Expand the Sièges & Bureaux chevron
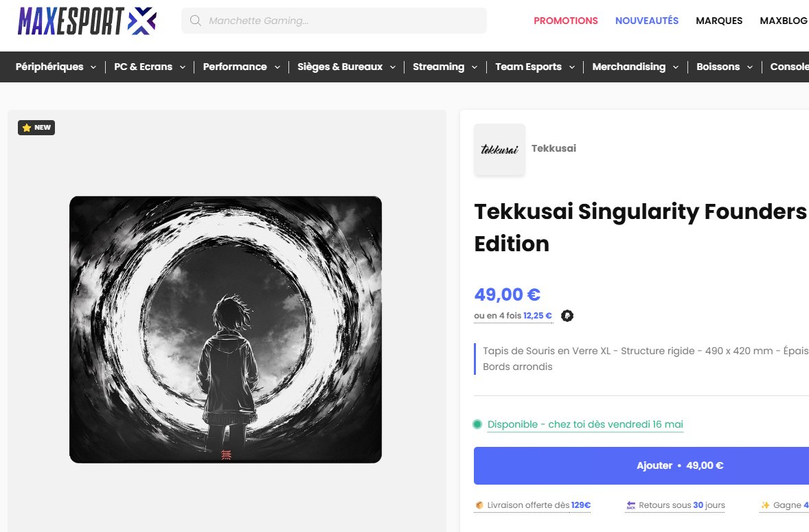The height and width of the screenshot is (532, 809). (393, 67)
